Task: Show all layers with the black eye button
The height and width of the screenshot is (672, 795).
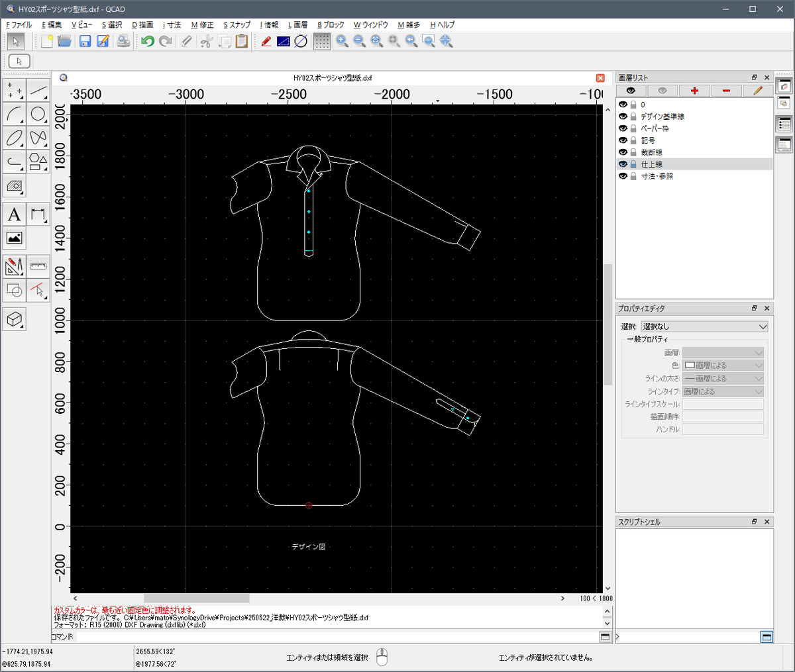Action: pos(631,91)
